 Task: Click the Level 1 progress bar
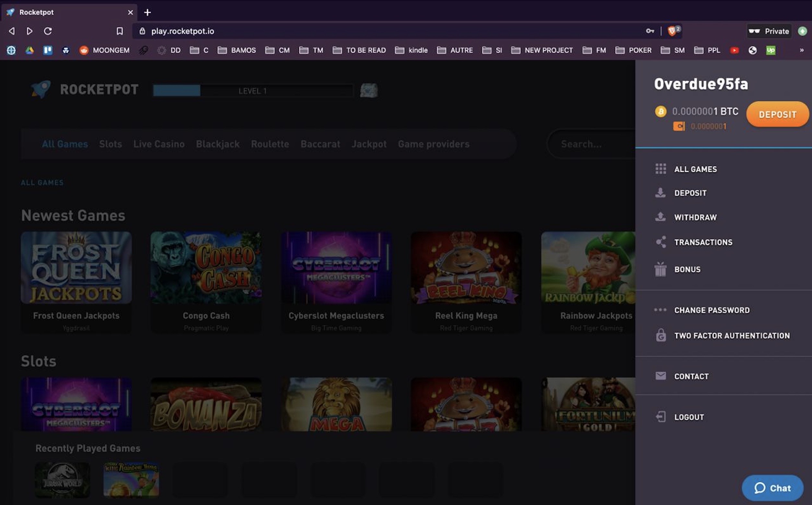click(x=253, y=91)
